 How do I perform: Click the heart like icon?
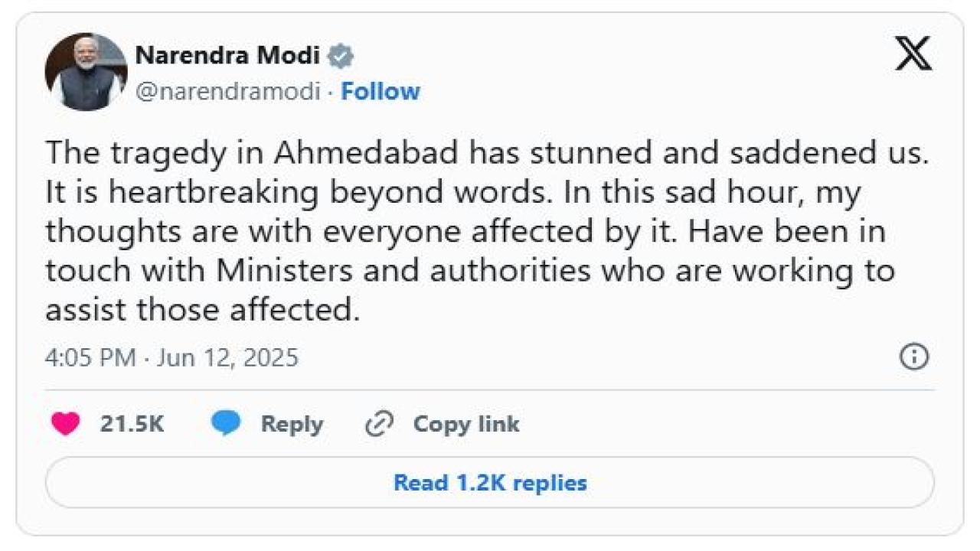(x=65, y=424)
